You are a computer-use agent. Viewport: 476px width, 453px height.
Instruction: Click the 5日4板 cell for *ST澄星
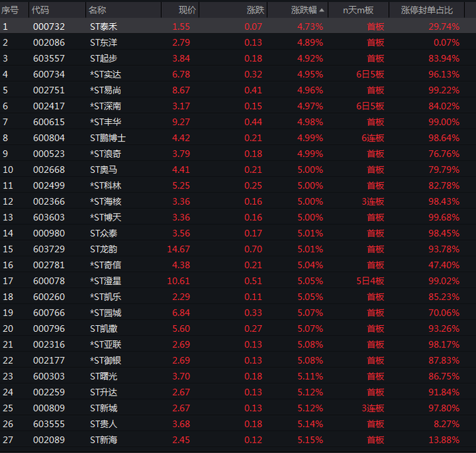pyautogui.click(x=370, y=281)
